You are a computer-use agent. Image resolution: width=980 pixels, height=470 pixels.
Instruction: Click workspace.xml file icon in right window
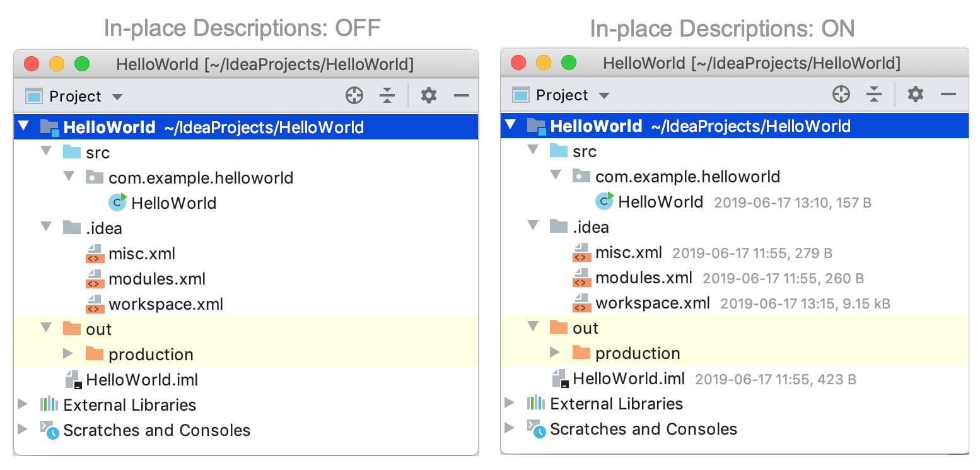(x=581, y=303)
